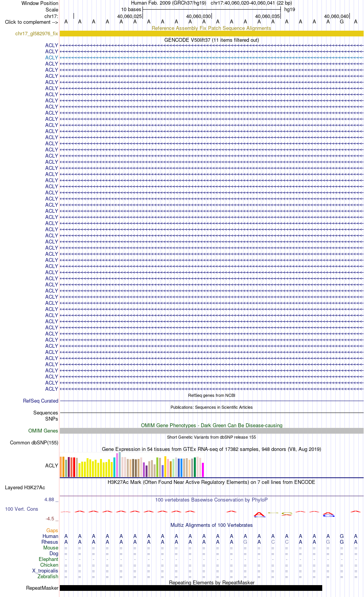Open the GTEx Gene Expression track title

(212, 449)
